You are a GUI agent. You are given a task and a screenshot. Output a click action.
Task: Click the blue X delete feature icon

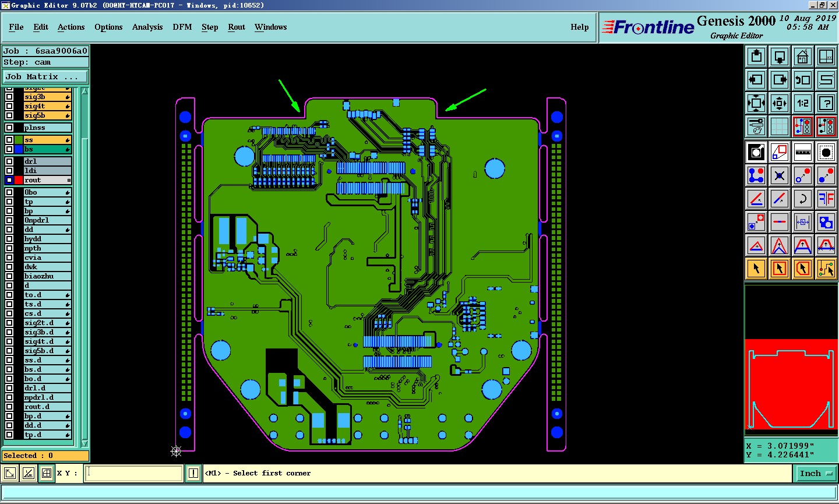[x=780, y=175]
